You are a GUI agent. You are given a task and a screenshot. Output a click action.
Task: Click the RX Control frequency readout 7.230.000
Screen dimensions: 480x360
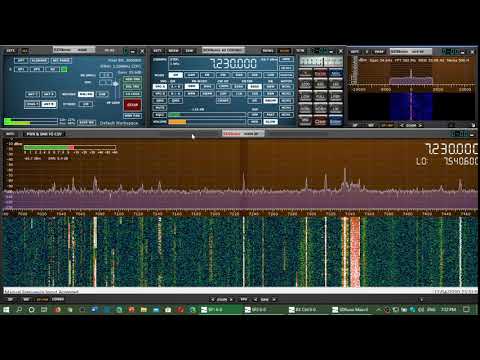click(x=233, y=63)
